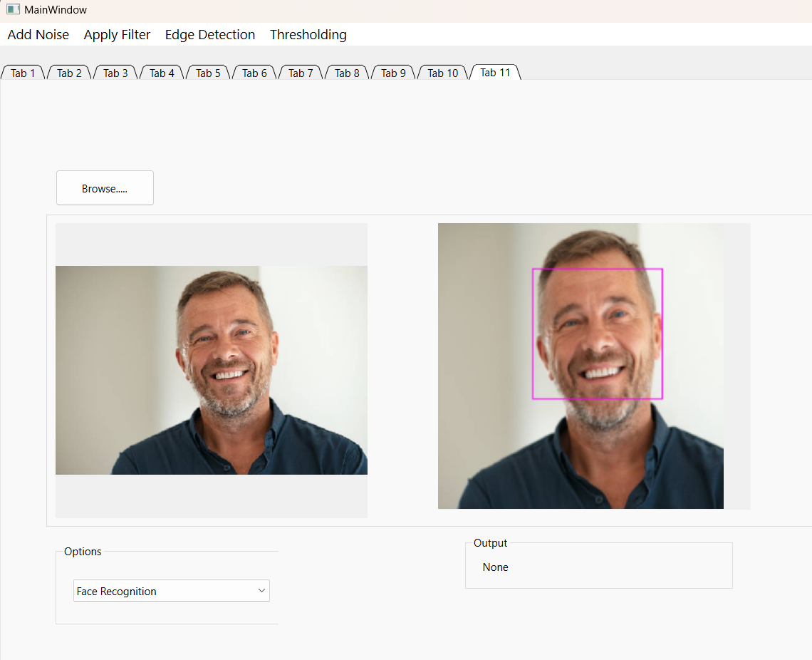Viewport: 812px width, 660px height.
Task: Open the Face Recognition dropdown
Action: click(x=171, y=590)
